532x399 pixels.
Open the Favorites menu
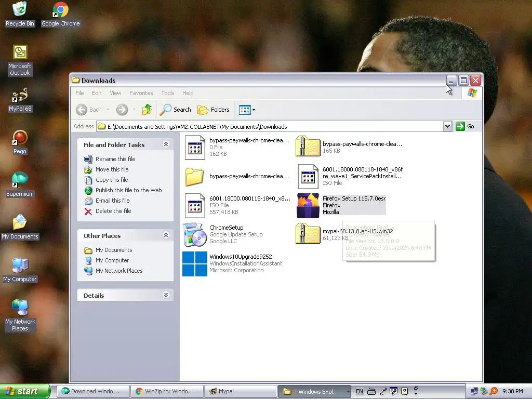(141, 92)
